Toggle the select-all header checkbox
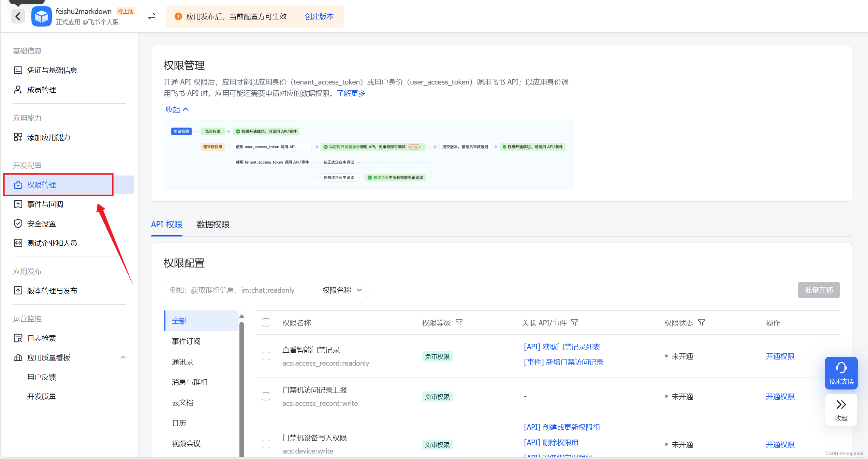This screenshot has height=459, width=868. tap(266, 322)
